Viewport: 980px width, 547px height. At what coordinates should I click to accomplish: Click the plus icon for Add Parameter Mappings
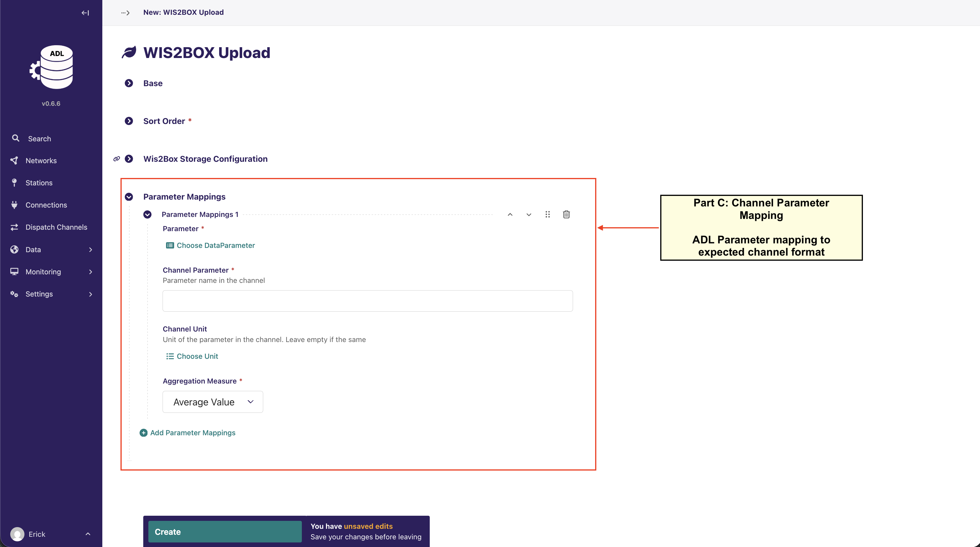(x=144, y=433)
